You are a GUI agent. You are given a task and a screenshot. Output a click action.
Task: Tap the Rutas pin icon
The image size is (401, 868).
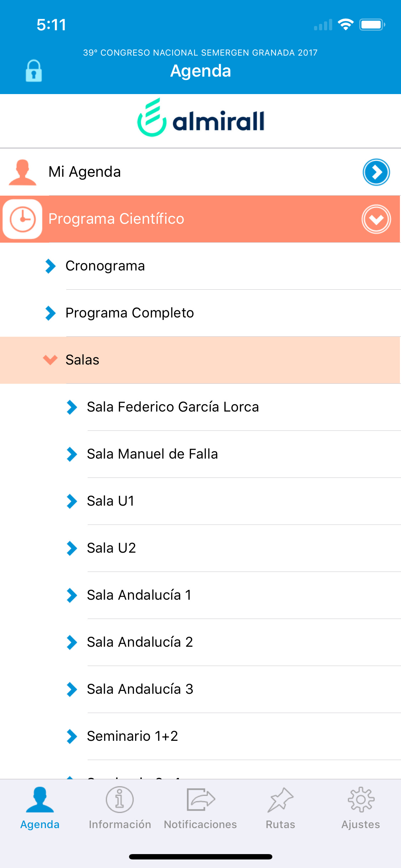tap(281, 800)
